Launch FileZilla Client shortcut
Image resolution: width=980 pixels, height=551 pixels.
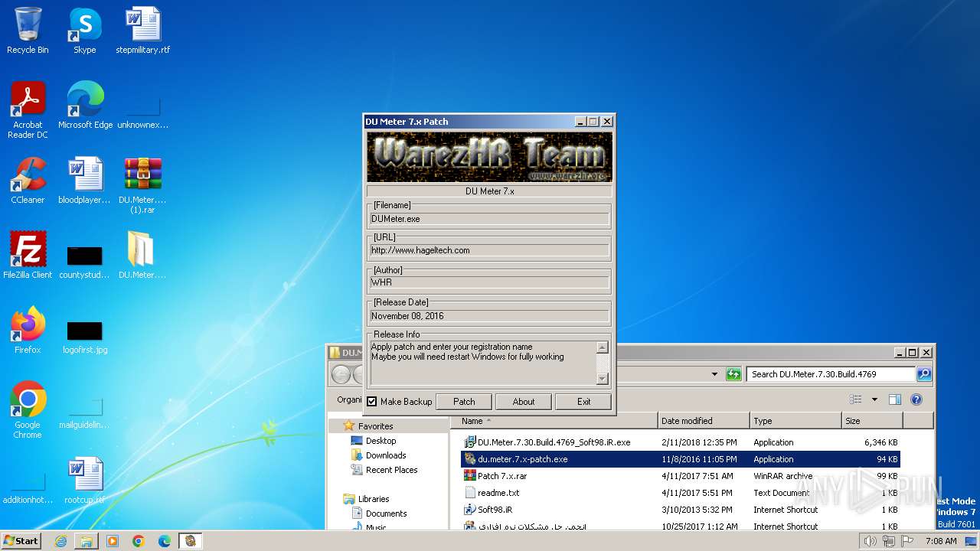coord(28,255)
